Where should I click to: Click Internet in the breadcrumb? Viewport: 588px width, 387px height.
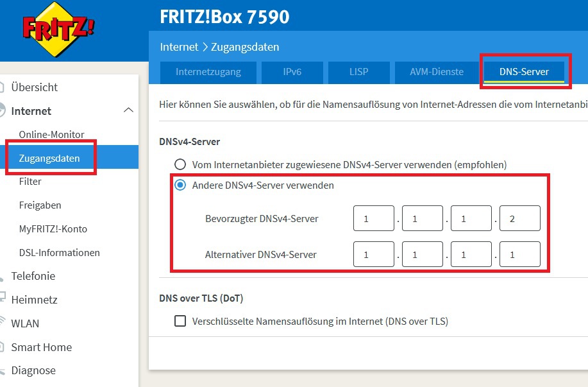pos(179,47)
